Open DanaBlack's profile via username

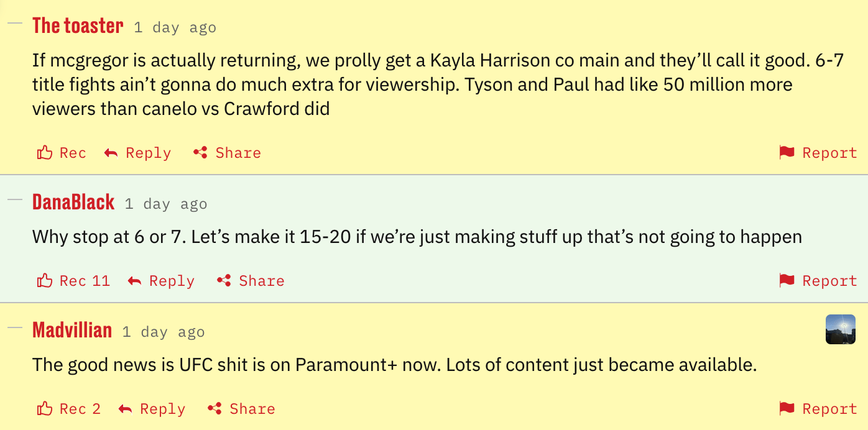coord(73,203)
